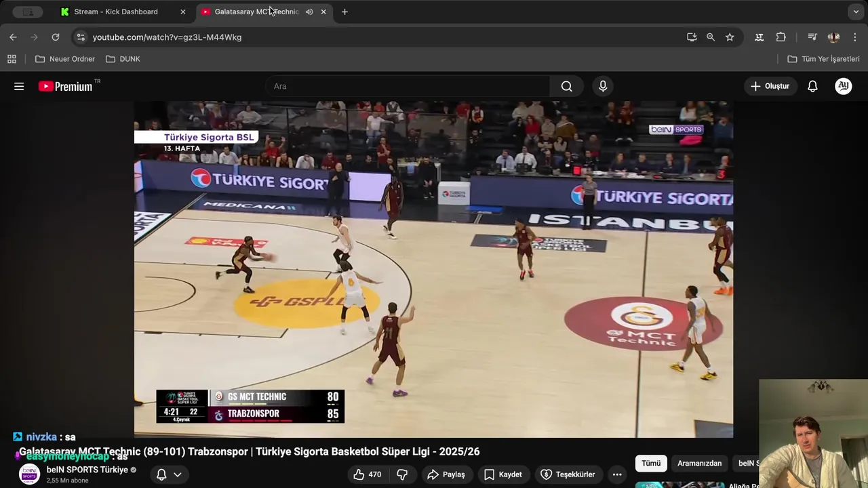Click the '2,55 Mn abone' subscriber count
Viewport: 868px width, 488px height.
click(67, 481)
